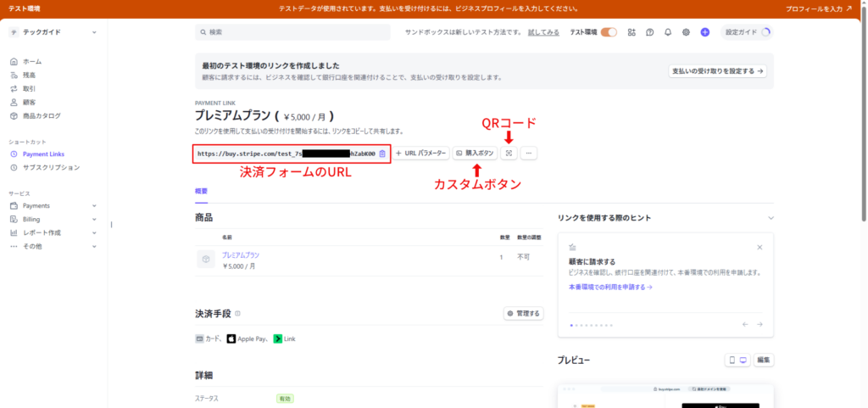Click the Payment Links clock icon

(14, 154)
